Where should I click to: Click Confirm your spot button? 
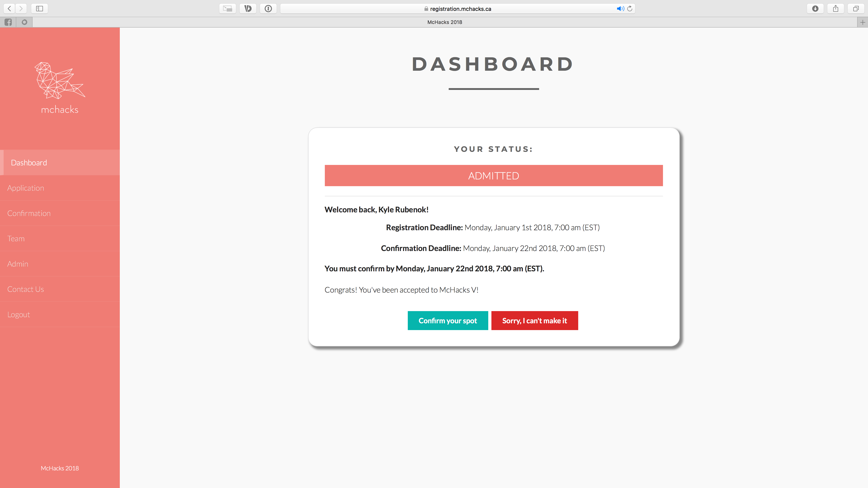[x=448, y=321]
